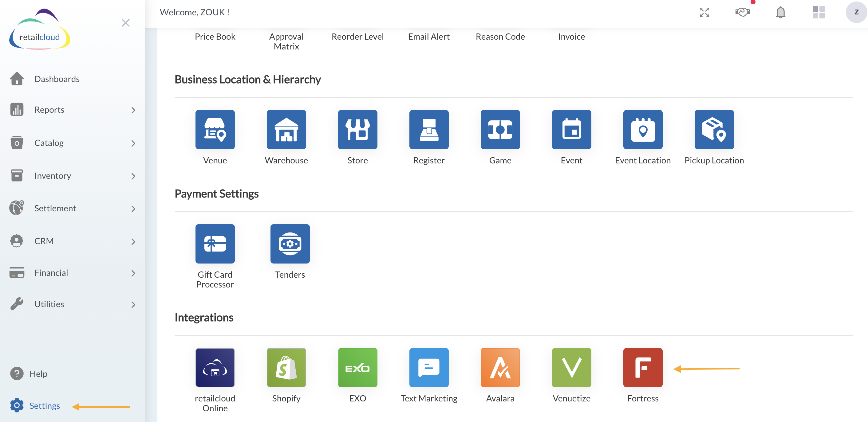Viewport: 868px width, 422px height.
Task: Expand the Inventory chevron
Action: tap(133, 176)
